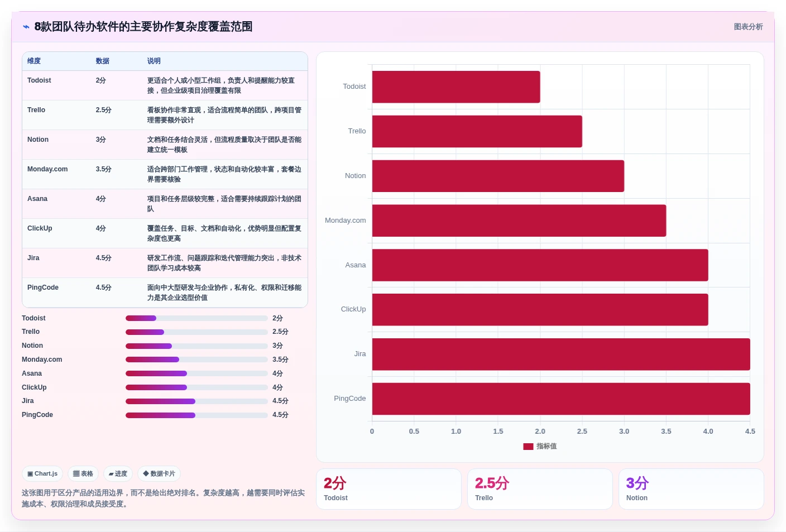Click the 进度 tag chip
This screenshot has height=532, width=786.
[118, 473]
